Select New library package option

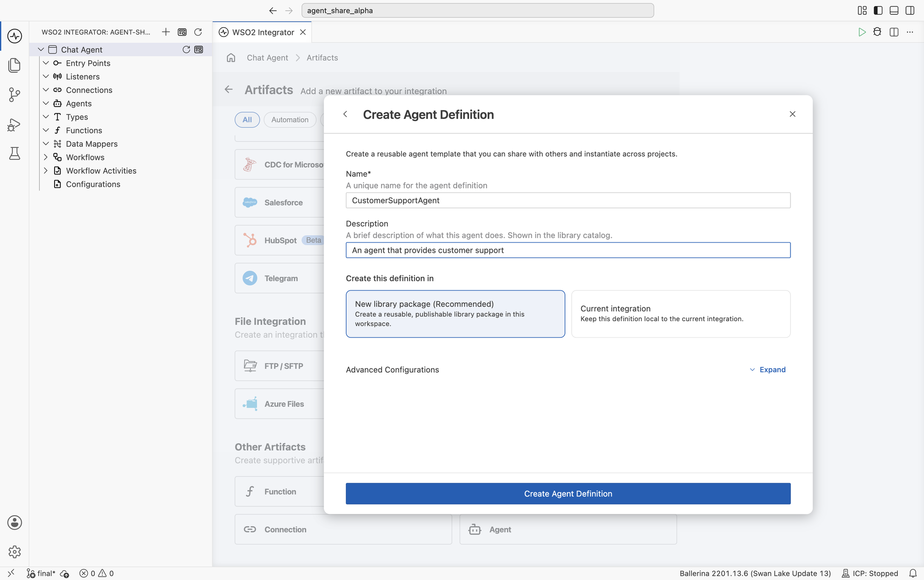click(x=455, y=314)
